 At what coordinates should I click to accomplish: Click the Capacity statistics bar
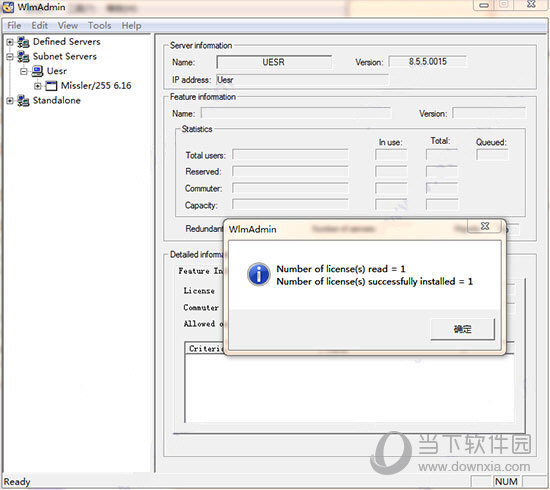(x=290, y=205)
